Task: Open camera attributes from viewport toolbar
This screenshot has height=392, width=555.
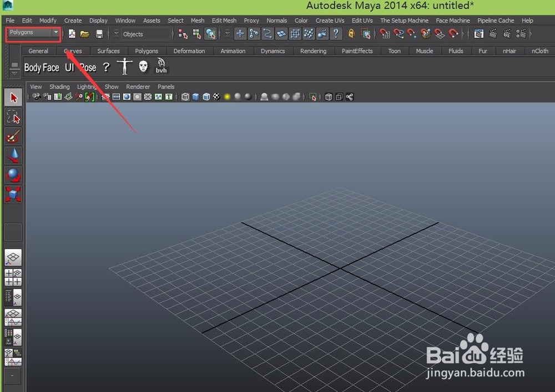Action: (47, 97)
